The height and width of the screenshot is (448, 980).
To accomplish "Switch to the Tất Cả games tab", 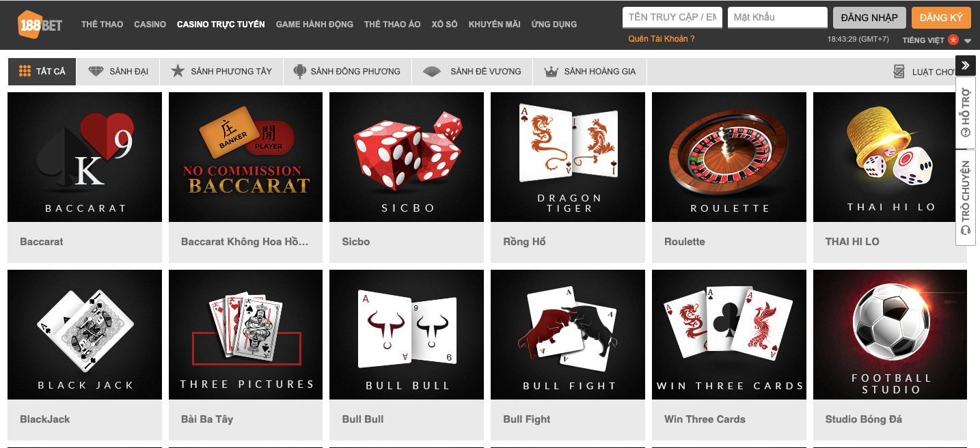I will tap(42, 71).
